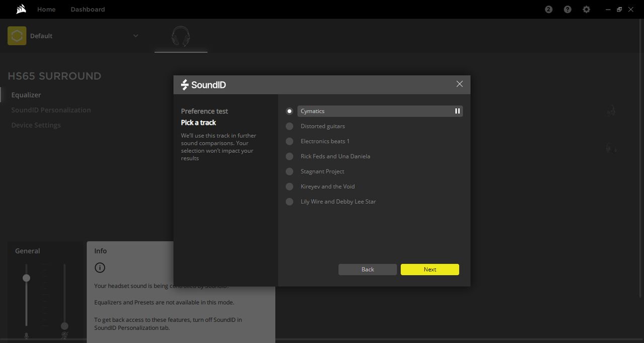Expand the Default profile dropdown arrow
Viewport: 644px width, 343px height.
[x=135, y=36]
